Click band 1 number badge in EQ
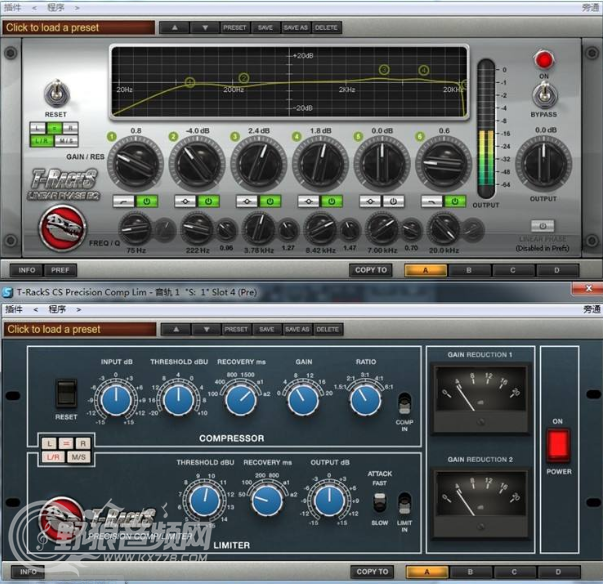Screen dimensions: 603x584 (x=112, y=136)
